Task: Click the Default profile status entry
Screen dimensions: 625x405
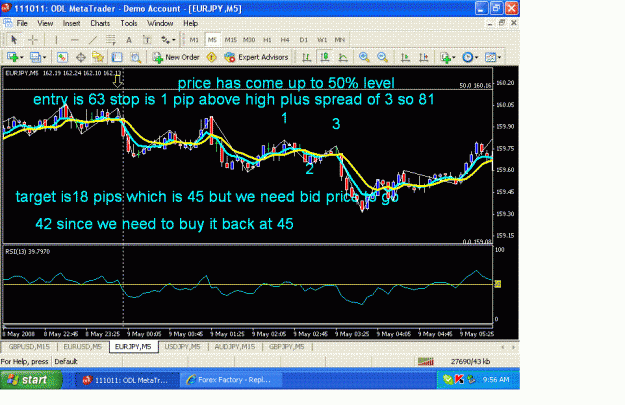Action: tap(66, 362)
